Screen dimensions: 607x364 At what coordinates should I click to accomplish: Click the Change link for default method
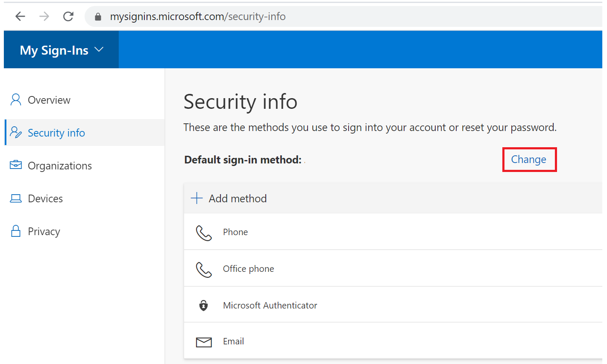pos(528,160)
